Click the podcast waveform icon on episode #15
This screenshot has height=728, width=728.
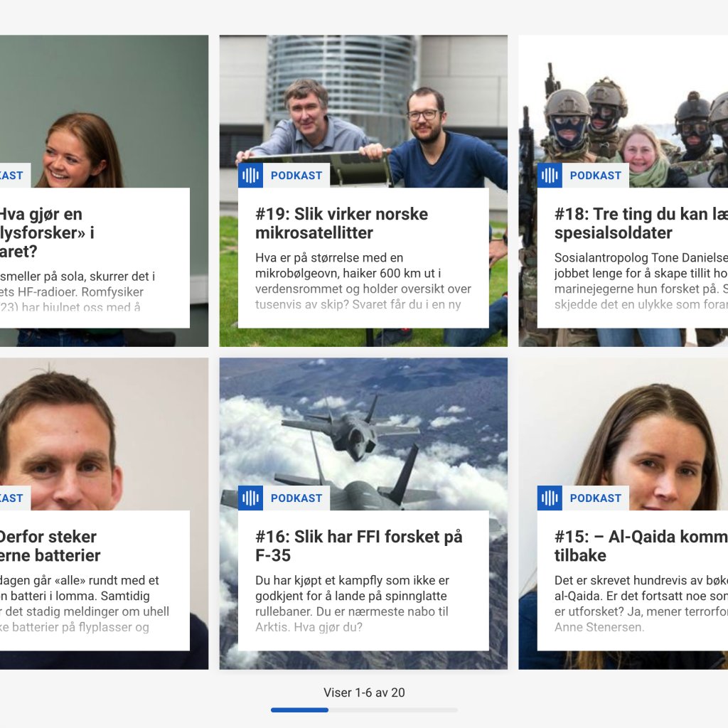coord(550,498)
